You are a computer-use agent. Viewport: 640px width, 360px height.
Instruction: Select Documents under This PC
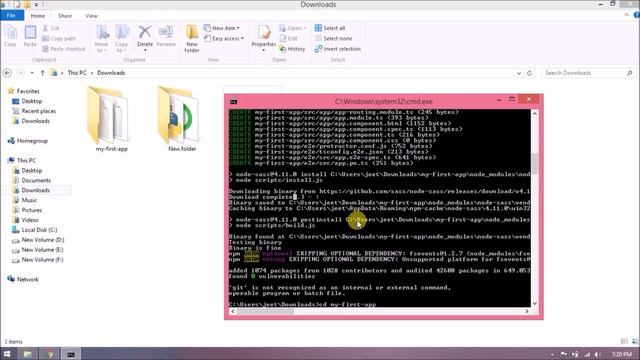coord(36,180)
